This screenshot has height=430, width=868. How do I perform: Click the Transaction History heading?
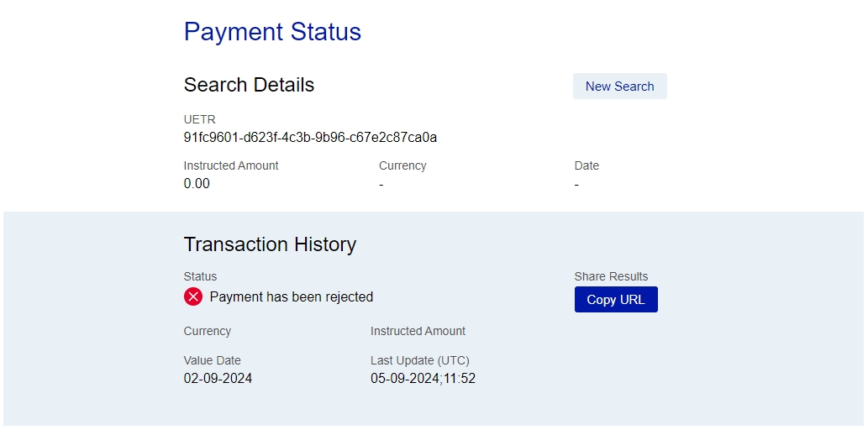tap(270, 244)
